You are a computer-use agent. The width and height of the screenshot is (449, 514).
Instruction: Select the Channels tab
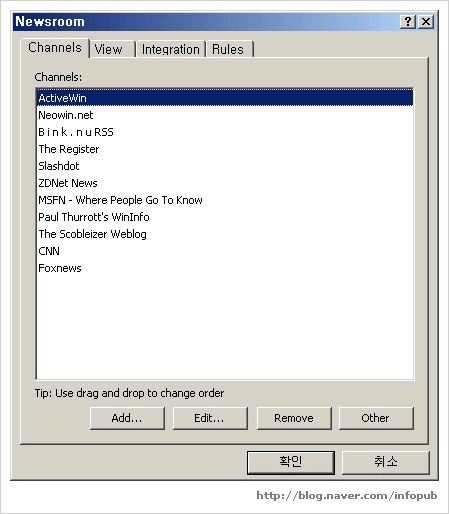click(55, 48)
